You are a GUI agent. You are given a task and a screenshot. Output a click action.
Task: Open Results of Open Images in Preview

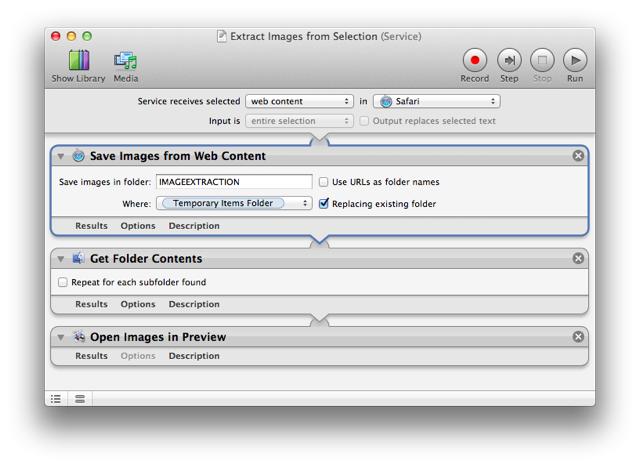[x=91, y=356]
